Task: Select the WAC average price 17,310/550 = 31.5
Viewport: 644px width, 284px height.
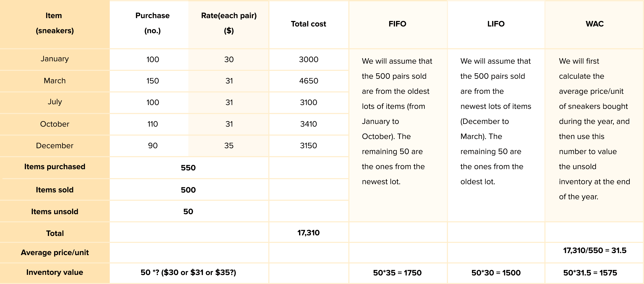Action: coord(595,250)
